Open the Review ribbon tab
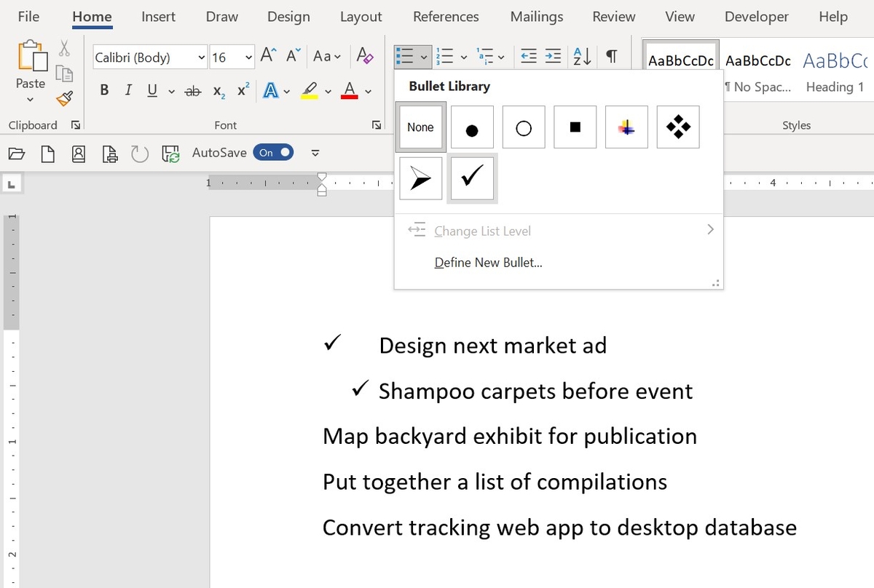Screen dimensions: 874x588 click(x=613, y=16)
